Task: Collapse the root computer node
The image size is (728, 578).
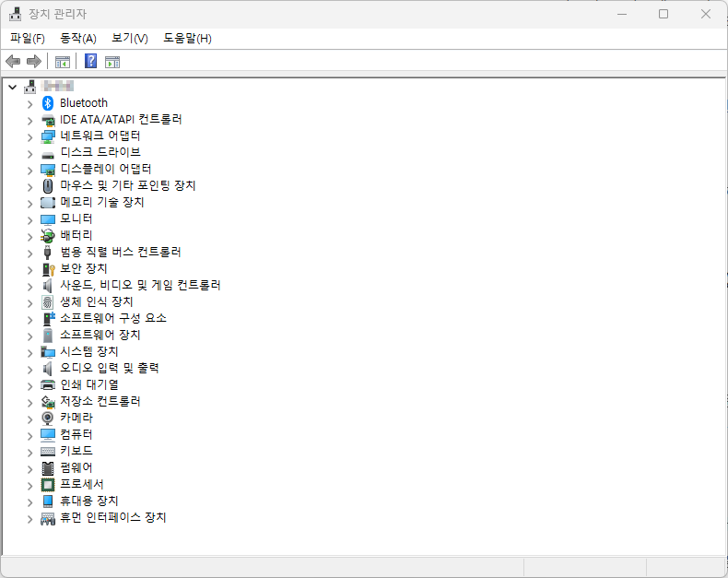Action: click(x=13, y=87)
